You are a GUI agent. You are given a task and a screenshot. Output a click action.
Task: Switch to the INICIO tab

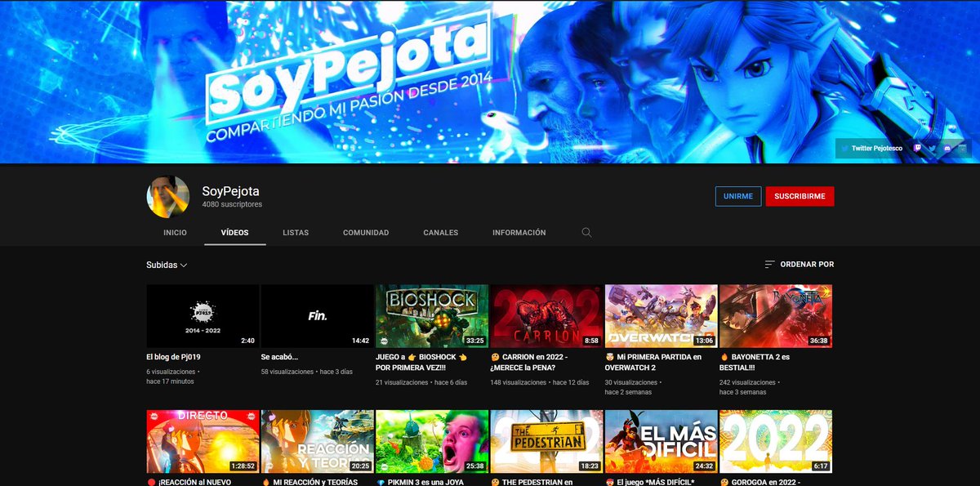[x=175, y=233]
